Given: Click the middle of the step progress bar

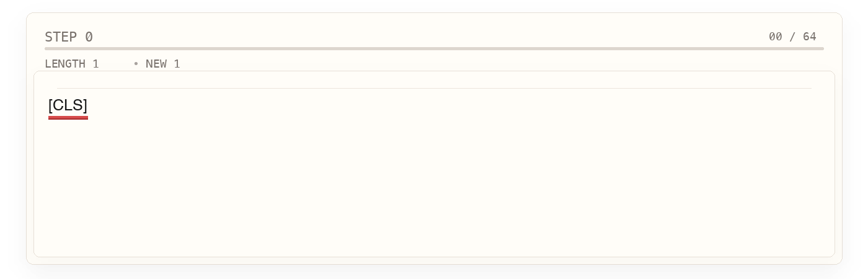Looking at the screenshot, I should click(434, 48).
